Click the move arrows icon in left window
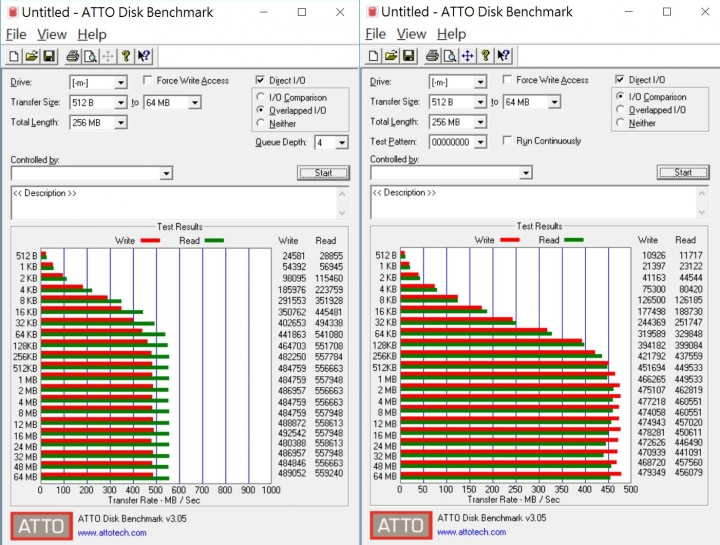The width and height of the screenshot is (720, 545). tap(108, 56)
